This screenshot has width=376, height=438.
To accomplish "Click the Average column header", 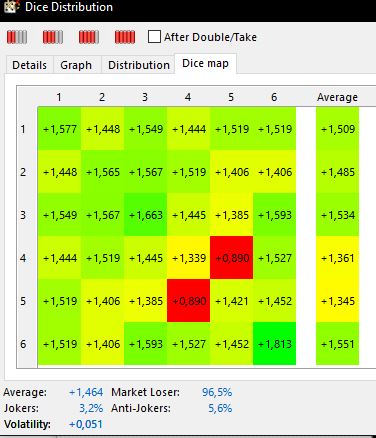I will [x=337, y=97].
